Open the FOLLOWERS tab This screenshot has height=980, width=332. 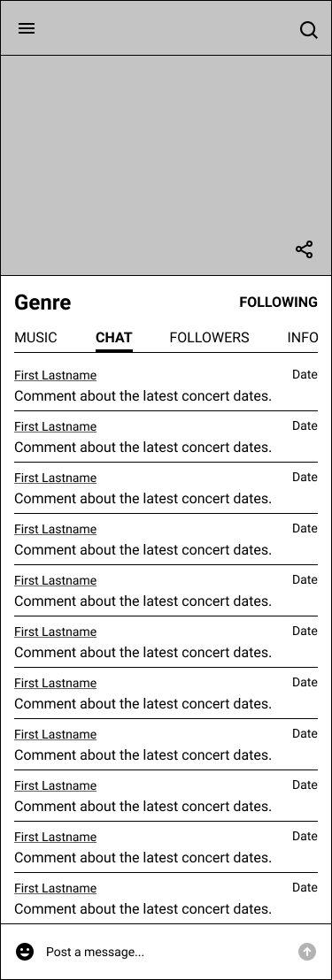click(210, 338)
